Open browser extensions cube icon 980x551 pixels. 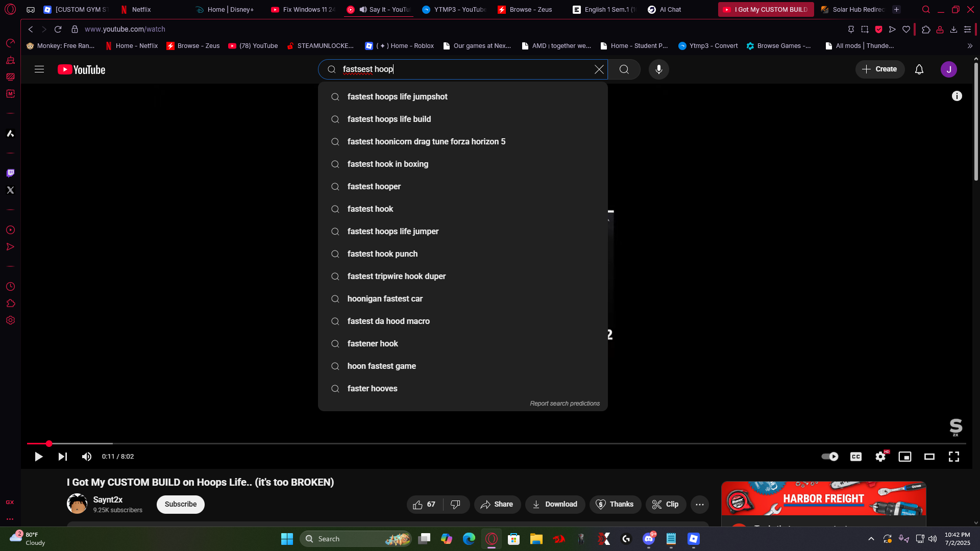click(926, 30)
